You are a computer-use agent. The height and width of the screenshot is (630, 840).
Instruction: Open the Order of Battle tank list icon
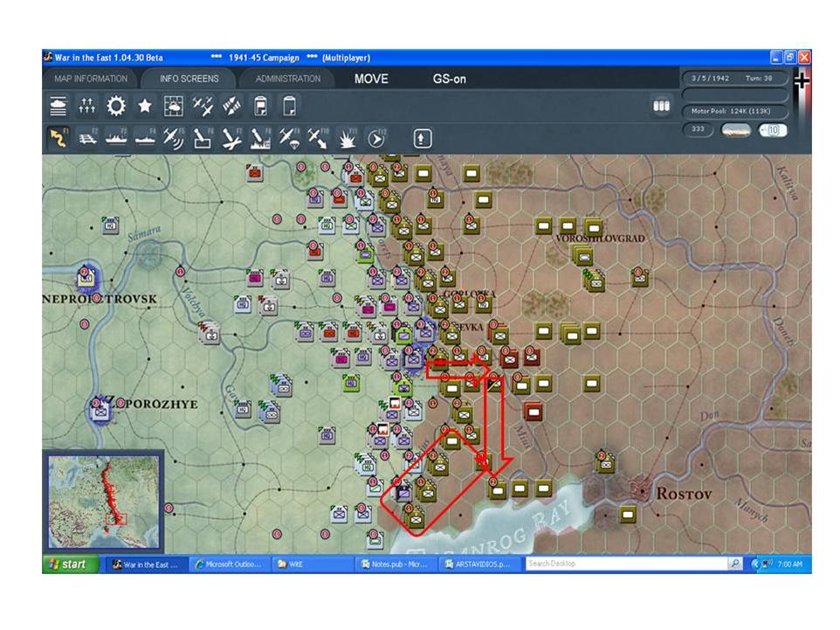(58, 106)
